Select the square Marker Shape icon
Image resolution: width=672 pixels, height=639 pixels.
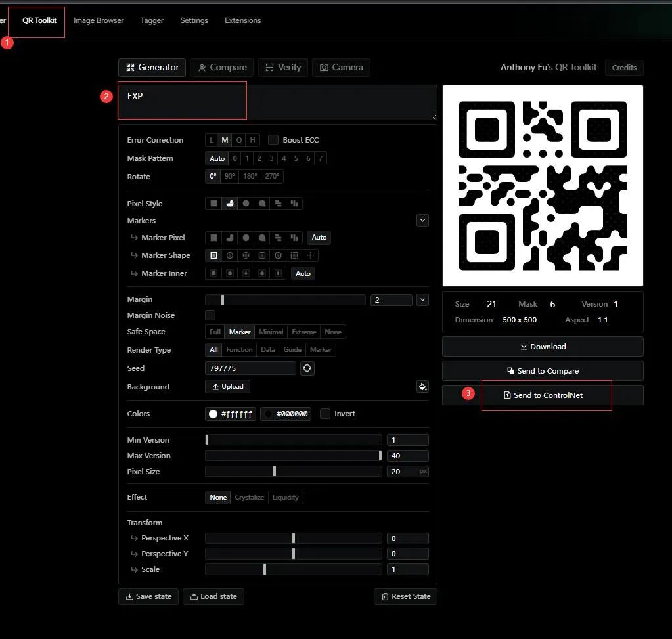pos(213,255)
